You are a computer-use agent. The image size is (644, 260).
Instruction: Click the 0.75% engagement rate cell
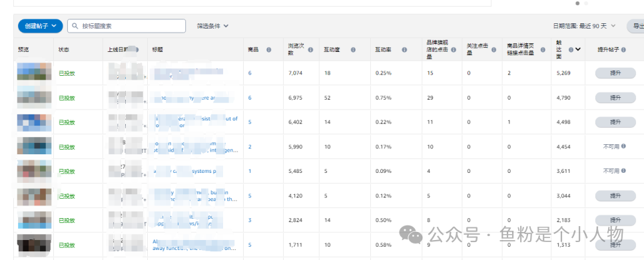click(x=383, y=98)
